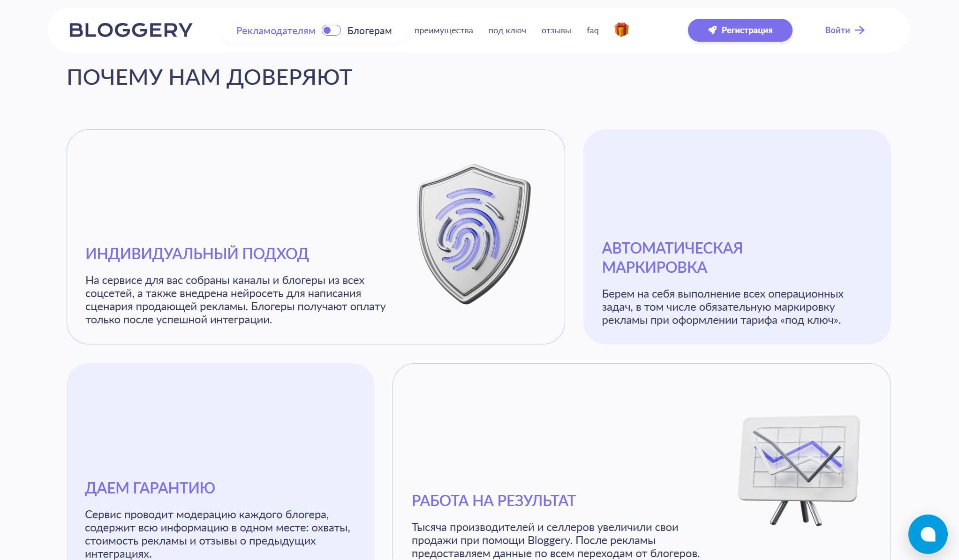Select the Блогерам label
Viewport: 959px width, 560px height.
(x=369, y=31)
